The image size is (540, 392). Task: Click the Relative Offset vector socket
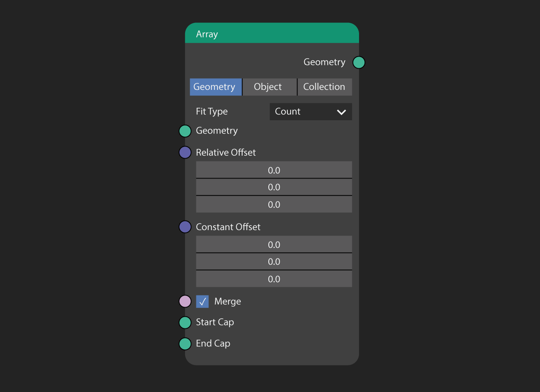[185, 152]
